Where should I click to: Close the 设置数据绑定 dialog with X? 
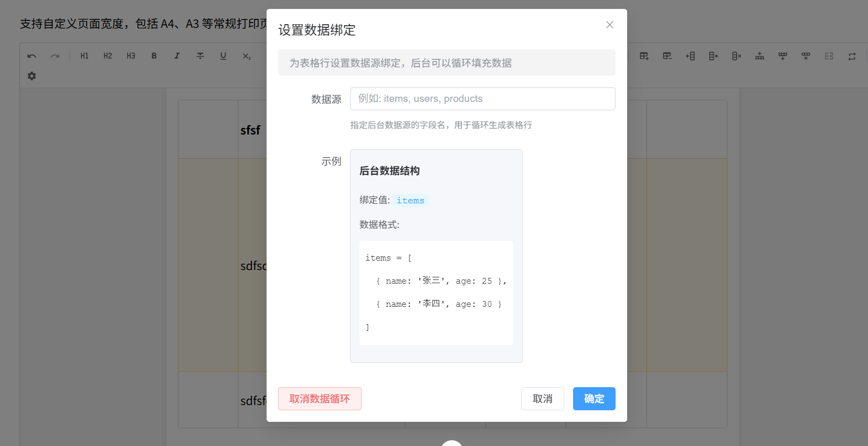click(x=610, y=25)
